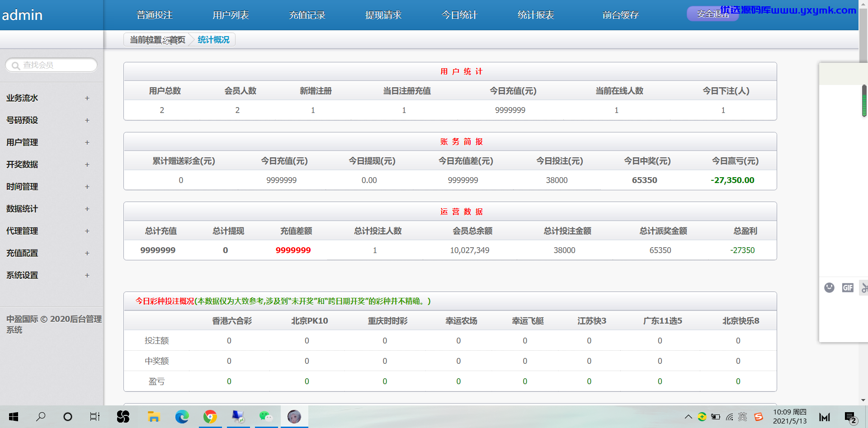Open taskbar Search magnifier
The height and width of the screenshot is (428, 868).
(x=41, y=417)
